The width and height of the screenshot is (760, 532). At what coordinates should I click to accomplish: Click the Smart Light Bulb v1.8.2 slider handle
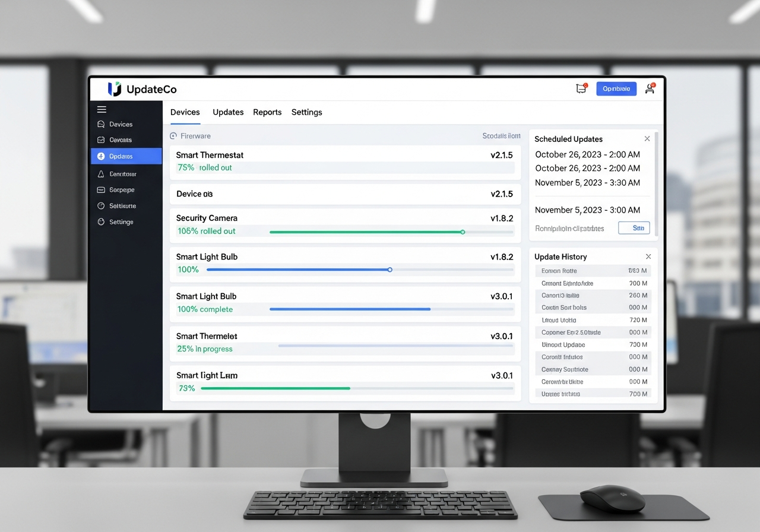click(x=389, y=270)
